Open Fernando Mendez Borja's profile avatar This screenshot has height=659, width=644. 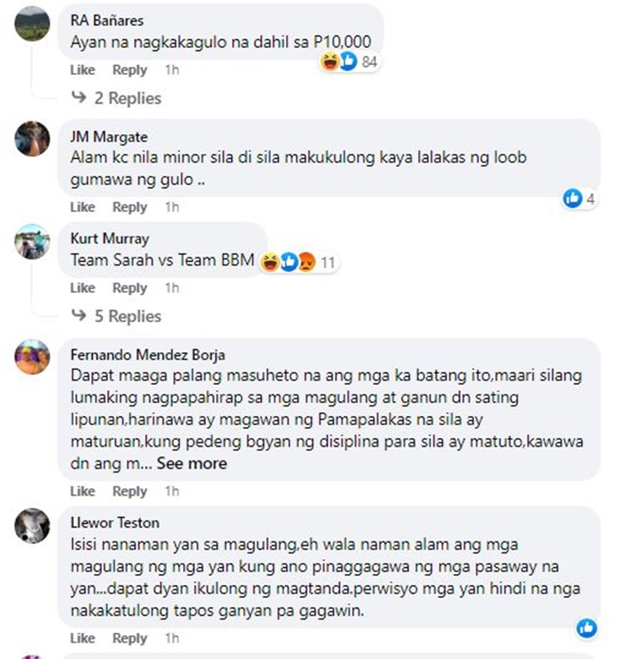coord(33,357)
